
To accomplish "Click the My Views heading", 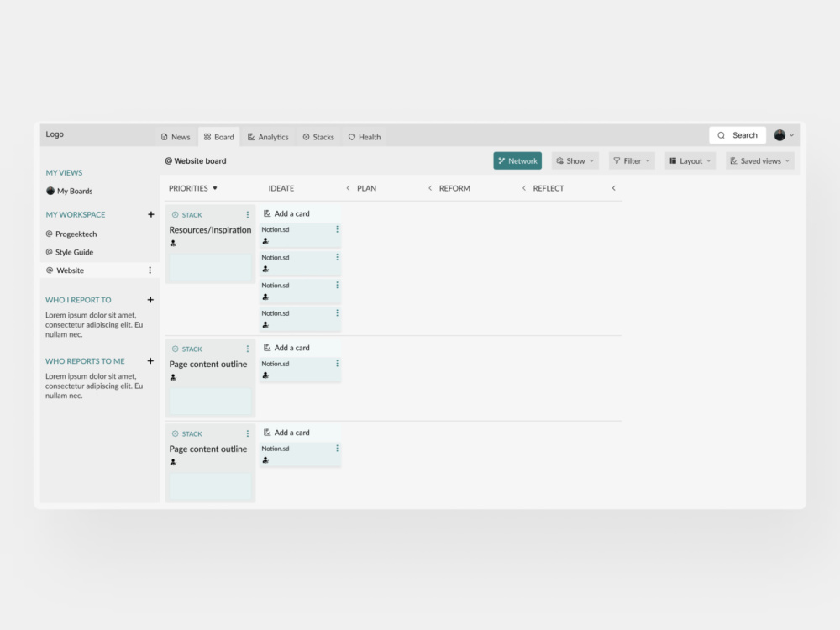I will pos(64,172).
